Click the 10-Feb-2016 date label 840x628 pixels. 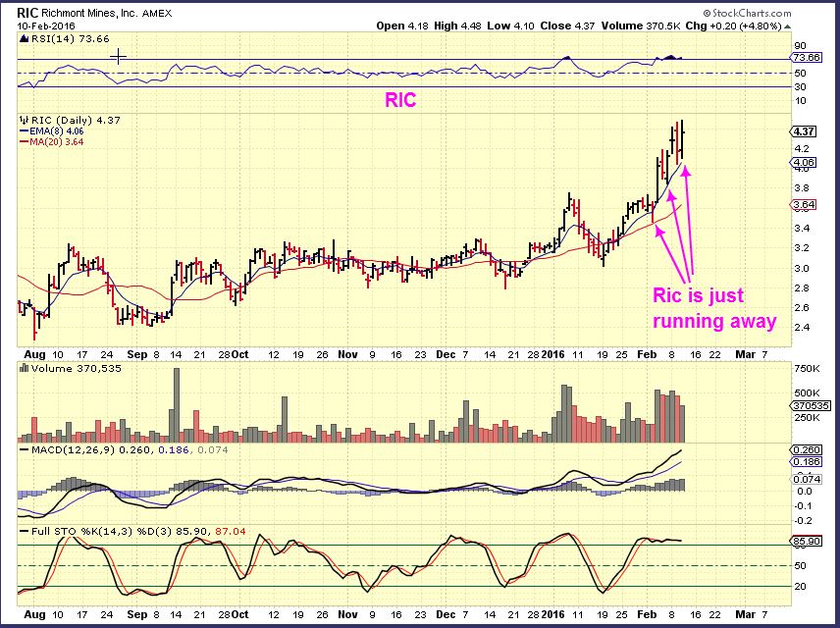tap(46, 26)
